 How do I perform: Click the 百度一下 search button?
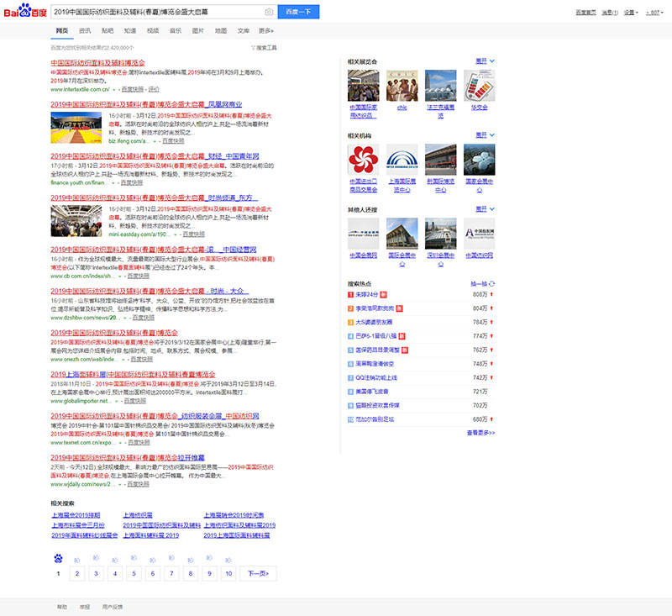tap(298, 12)
